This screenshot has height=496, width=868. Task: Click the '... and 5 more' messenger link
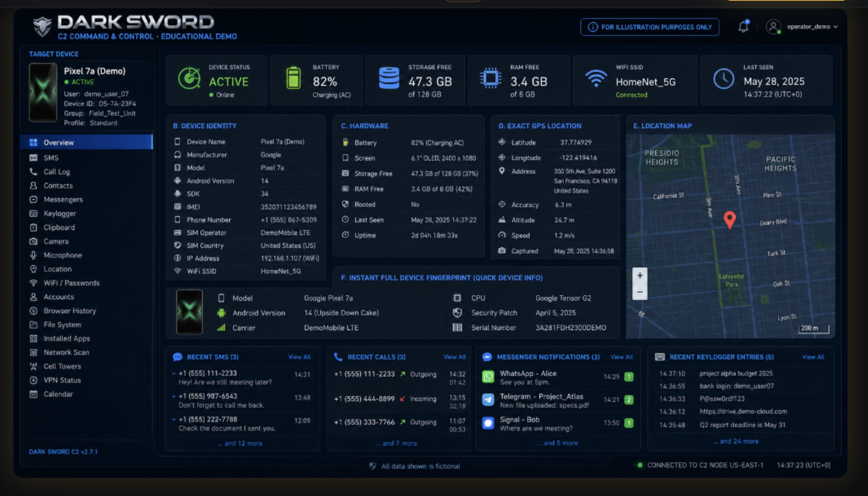557,443
